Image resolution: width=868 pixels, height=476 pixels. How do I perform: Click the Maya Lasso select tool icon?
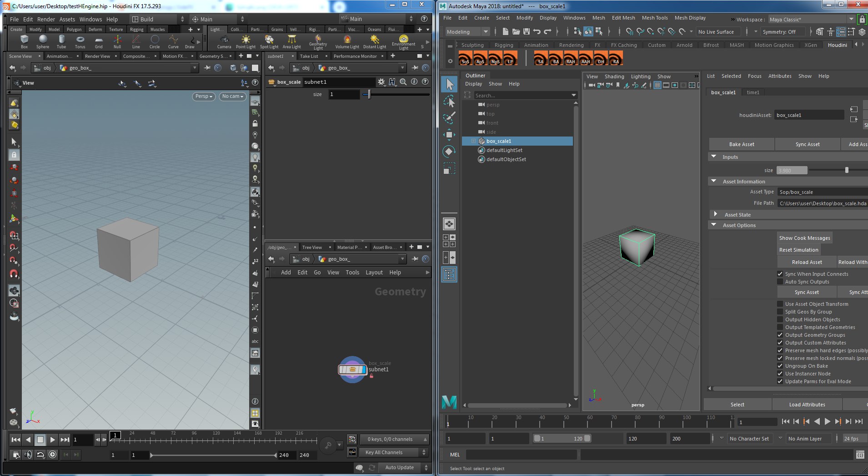[x=449, y=101]
